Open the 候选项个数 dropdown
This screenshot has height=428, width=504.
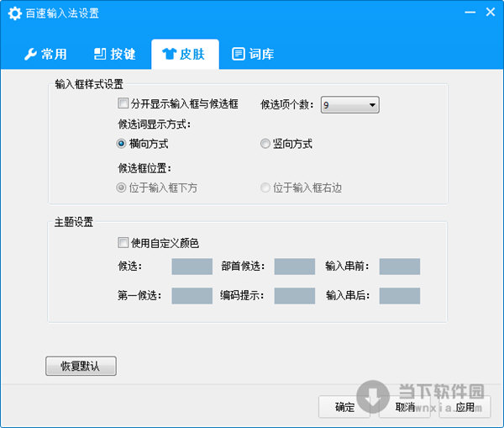(x=350, y=105)
